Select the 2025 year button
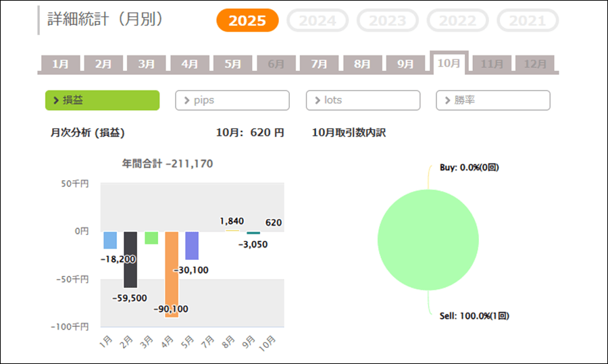 click(x=247, y=20)
